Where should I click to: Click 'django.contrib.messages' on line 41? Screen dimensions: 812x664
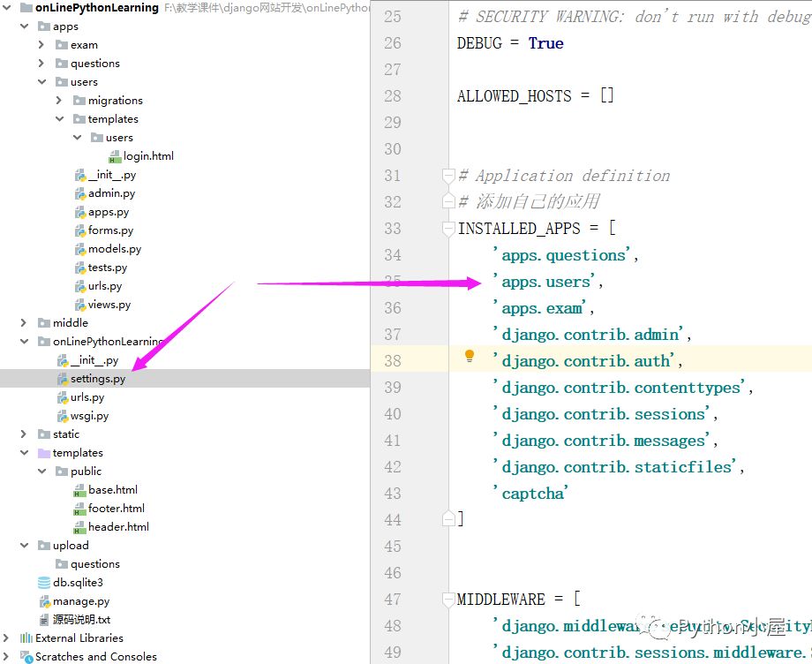pos(603,441)
